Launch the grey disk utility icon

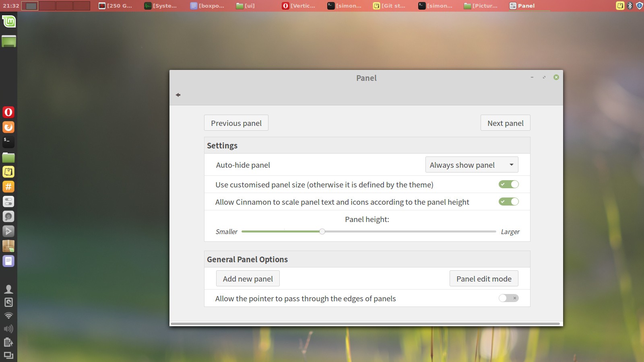[x=8, y=216]
